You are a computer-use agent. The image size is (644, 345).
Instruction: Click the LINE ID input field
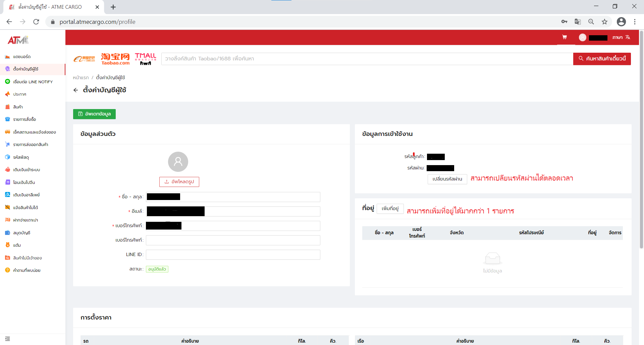(x=233, y=255)
